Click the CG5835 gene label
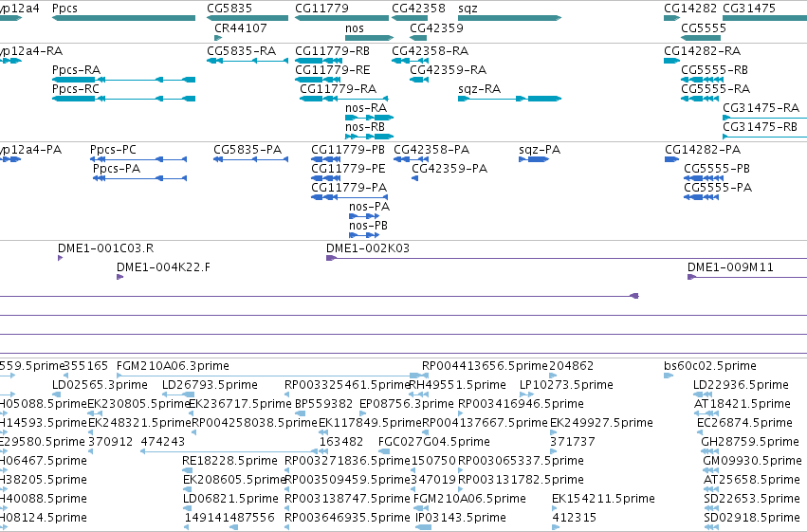This screenshot has width=807, height=532. click(x=229, y=9)
